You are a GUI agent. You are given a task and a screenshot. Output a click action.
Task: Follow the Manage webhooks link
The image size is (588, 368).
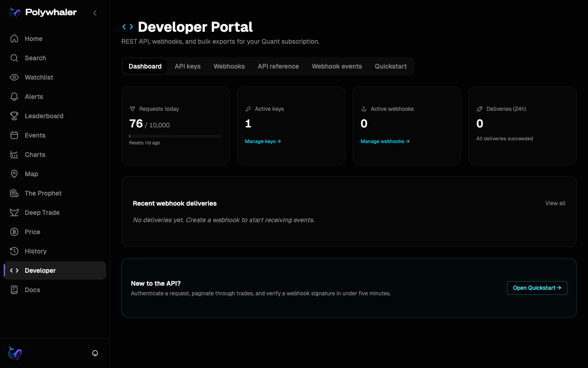[x=385, y=141]
